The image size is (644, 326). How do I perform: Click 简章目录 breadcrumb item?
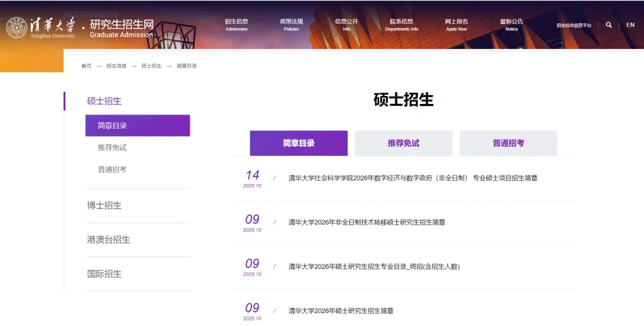point(187,66)
